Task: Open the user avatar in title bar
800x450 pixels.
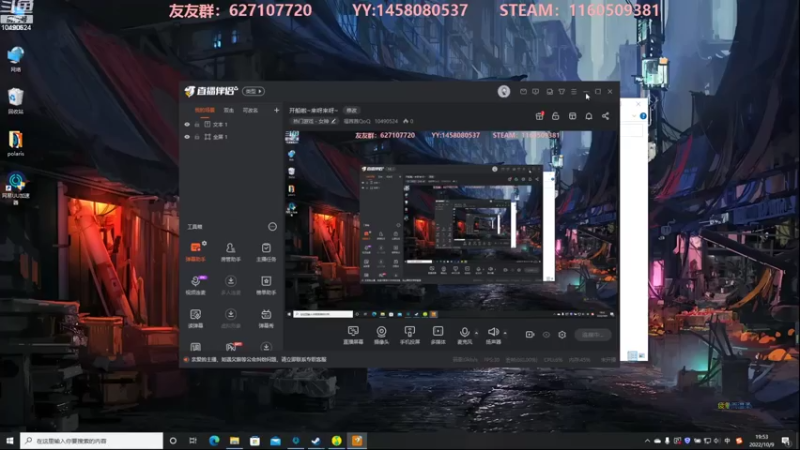Action: click(504, 91)
